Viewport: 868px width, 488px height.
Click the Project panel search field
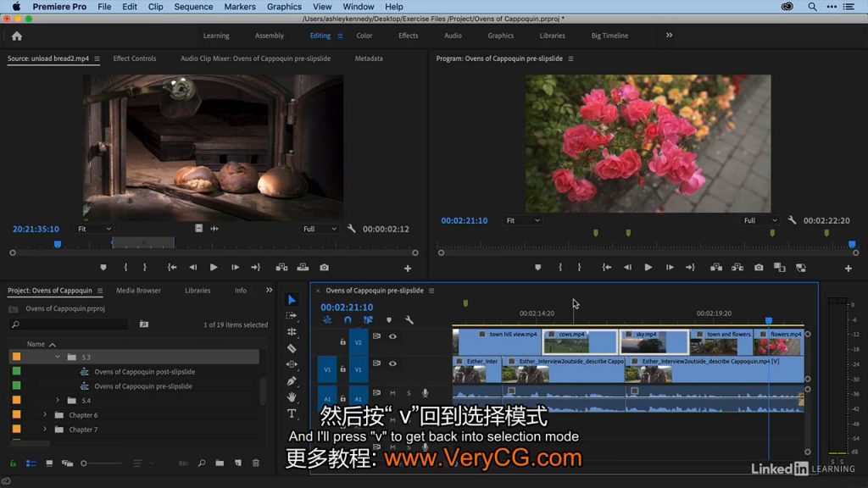pyautogui.click(x=70, y=324)
